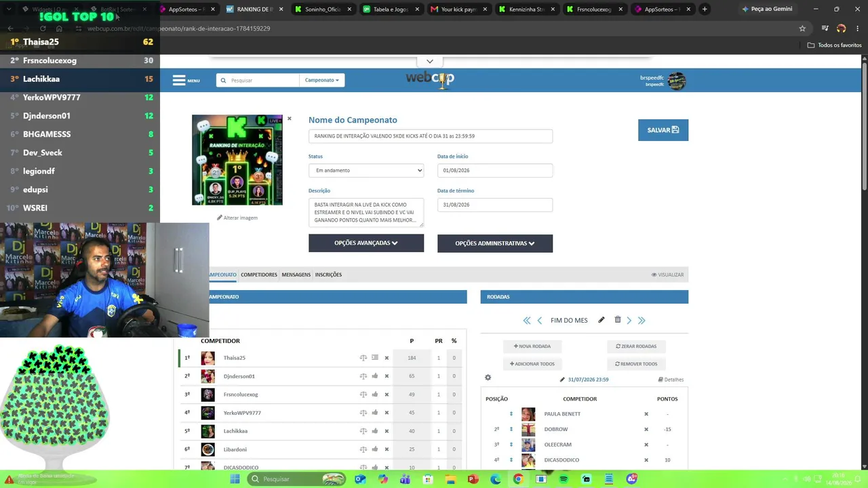
Task: Open the Campeonato search filter dropdown
Action: click(x=321, y=80)
